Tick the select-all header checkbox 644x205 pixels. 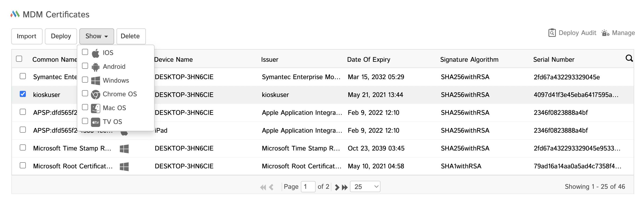coord(19,59)
